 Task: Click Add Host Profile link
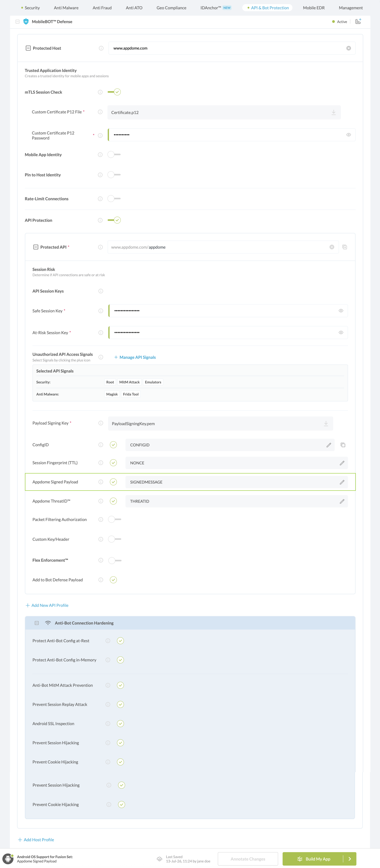tap(36, 840)
